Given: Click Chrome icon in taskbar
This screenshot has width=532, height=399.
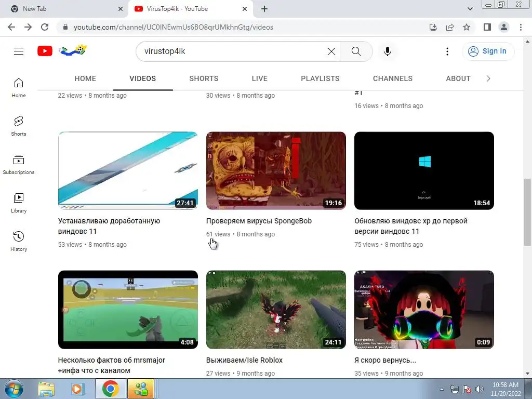Looking at the screenshot, I should (x=110, y=389).
